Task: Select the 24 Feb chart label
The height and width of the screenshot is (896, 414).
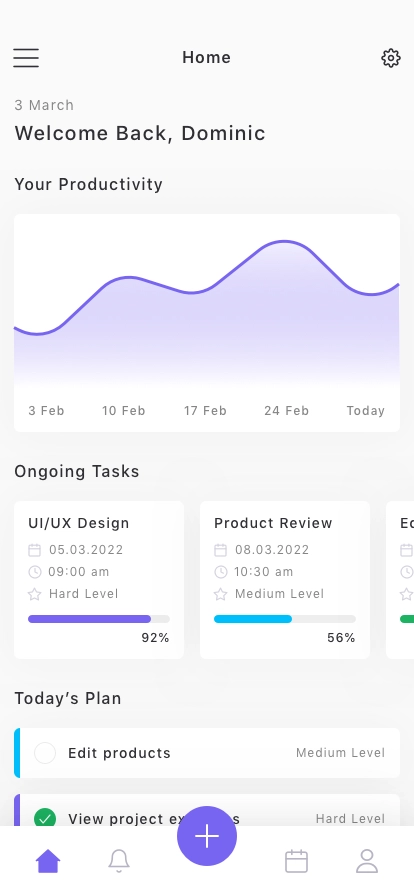Action: 286,411
